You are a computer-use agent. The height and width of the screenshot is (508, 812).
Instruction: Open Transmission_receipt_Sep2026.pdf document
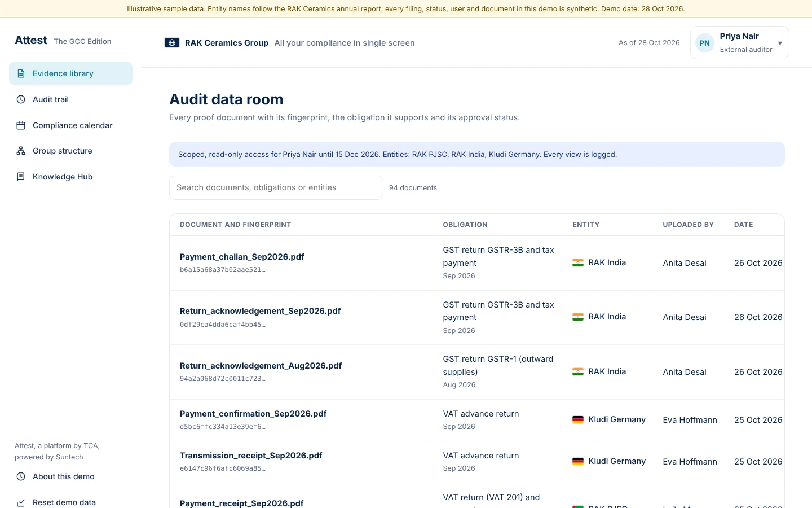click(x=251, y=456)
